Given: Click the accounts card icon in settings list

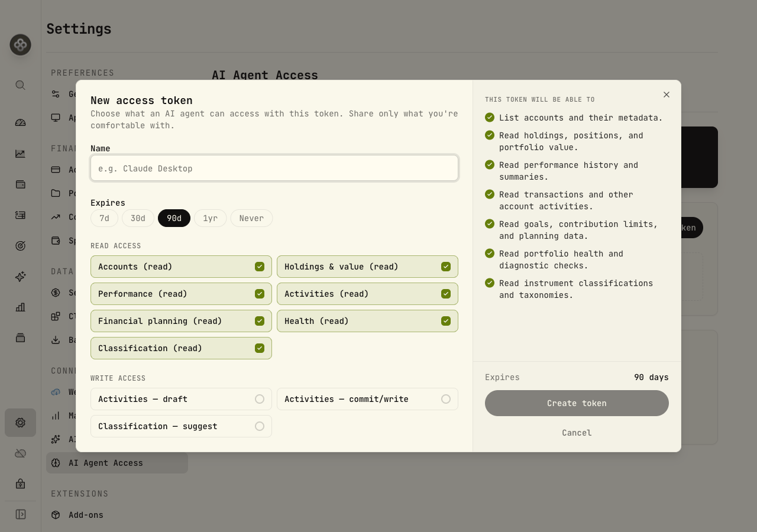Looking at the screenshot, I should click(56, 170).
